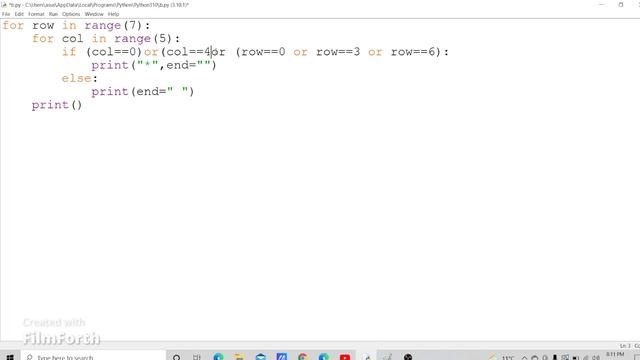Open the red YouTube taskbar icon
Viewport: 640px width, 360px height.
click(x=345, y=357)
